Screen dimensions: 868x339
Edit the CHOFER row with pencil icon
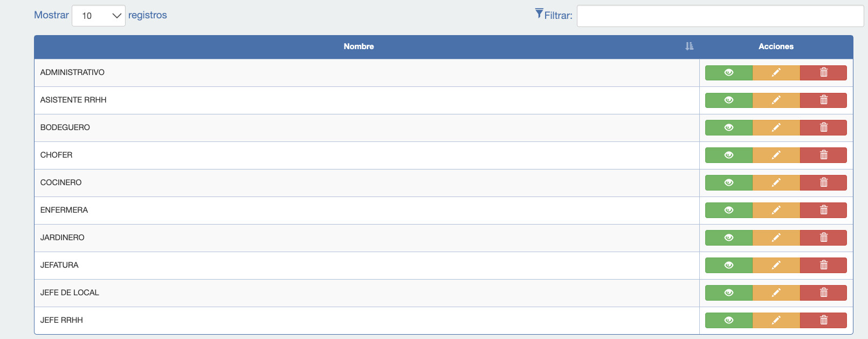tap(776, 155)
